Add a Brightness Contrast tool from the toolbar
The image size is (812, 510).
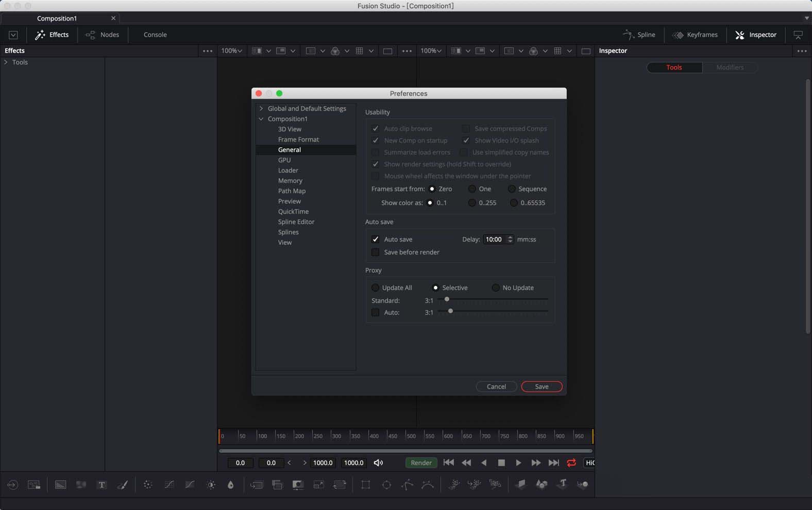[211, 485]
